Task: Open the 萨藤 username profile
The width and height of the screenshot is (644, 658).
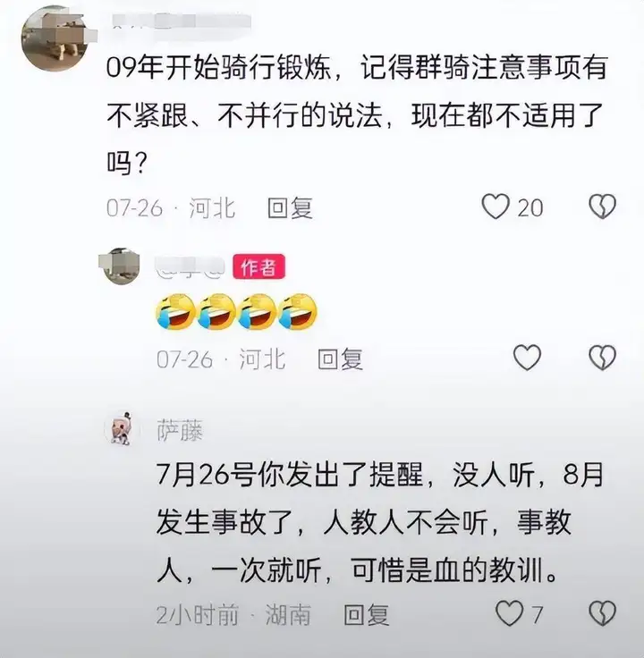Action: pos(180,431)
